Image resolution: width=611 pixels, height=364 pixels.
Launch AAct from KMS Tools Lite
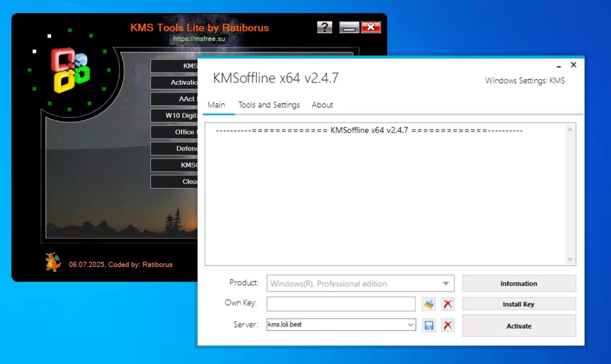[x=174, y=99]
